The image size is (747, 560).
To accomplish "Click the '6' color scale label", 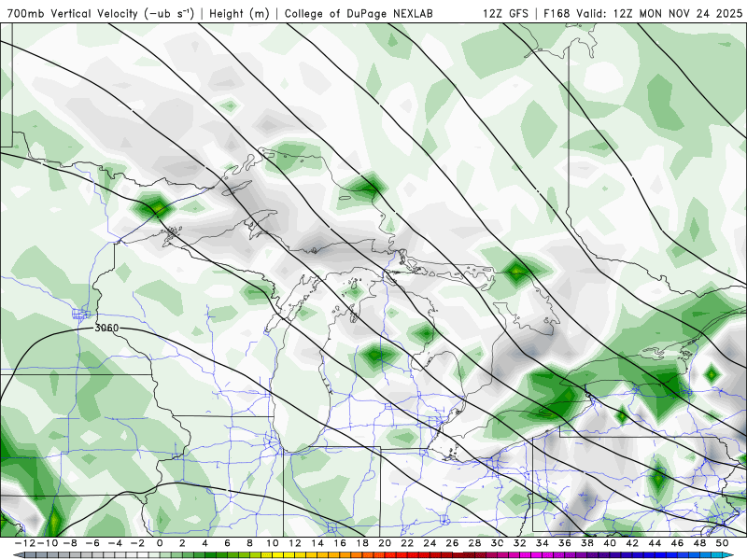I will pos(227,543).
